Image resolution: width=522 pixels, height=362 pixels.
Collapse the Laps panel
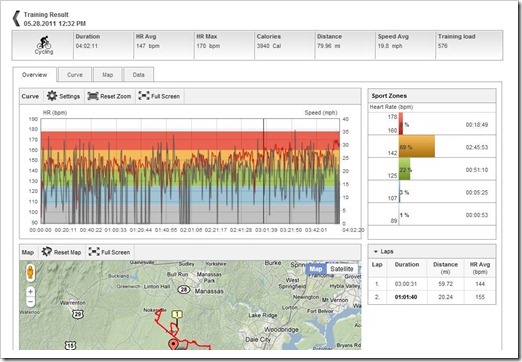376,251
